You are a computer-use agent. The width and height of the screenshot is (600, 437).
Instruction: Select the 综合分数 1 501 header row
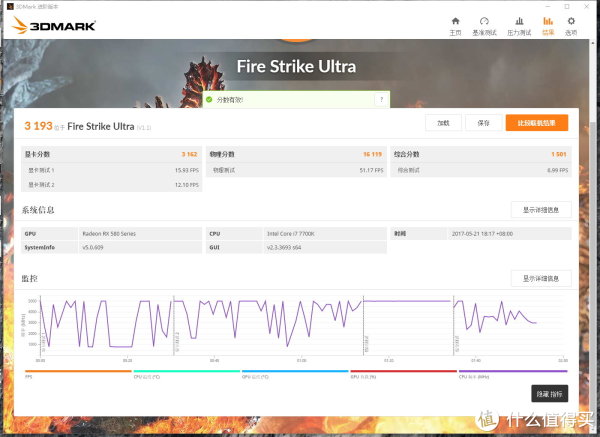tap(481, 154)
